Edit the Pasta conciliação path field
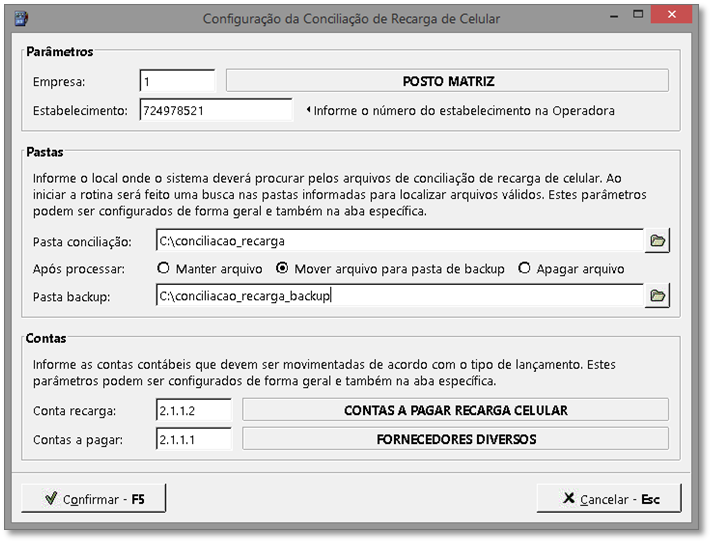Screen dimensions: 712x543 400,241
